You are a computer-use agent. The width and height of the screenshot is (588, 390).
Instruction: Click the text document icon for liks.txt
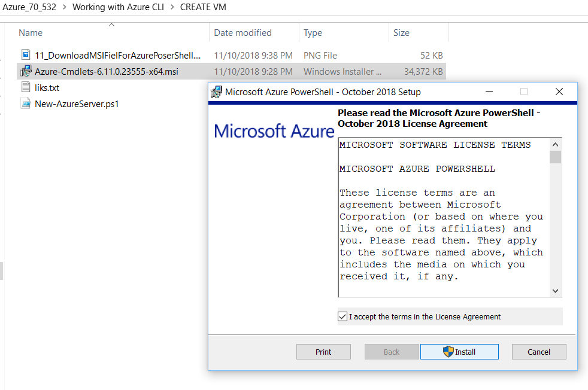coord(25,87)
